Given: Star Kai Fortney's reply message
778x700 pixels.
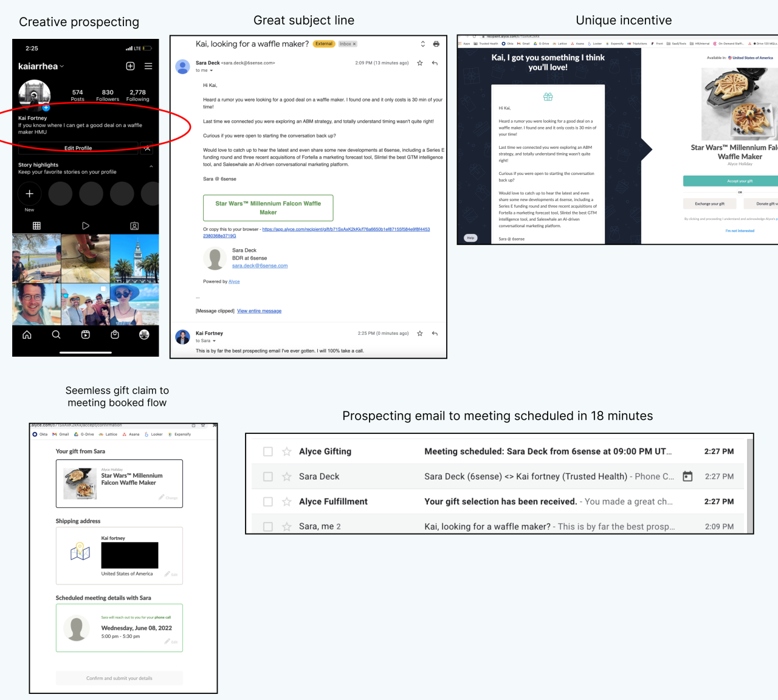Looking at the screenshot, I should click(419, 333).
